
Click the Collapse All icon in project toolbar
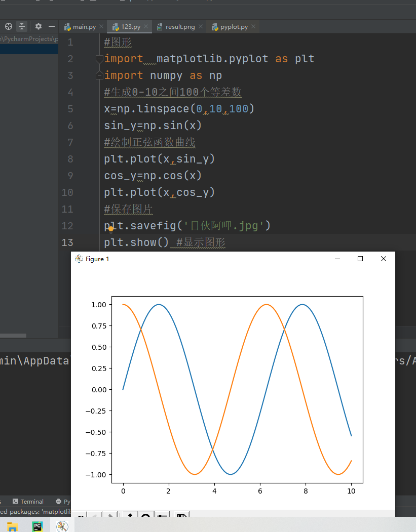(22, 26)
